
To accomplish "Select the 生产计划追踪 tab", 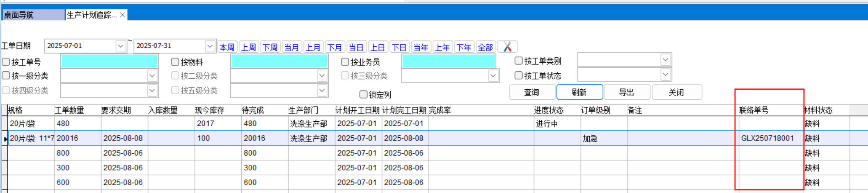I will (x=92, y=15).
